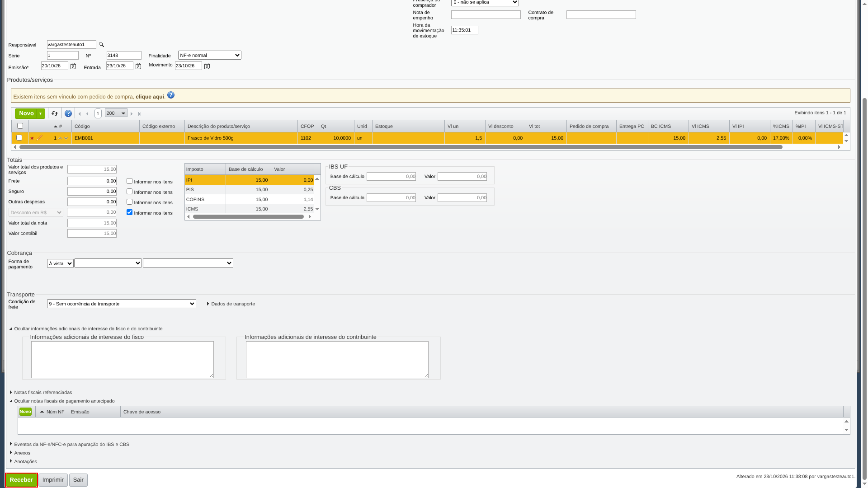Go to previous page of items
Screen dimensions: 868x488
(x=87, y=114)
